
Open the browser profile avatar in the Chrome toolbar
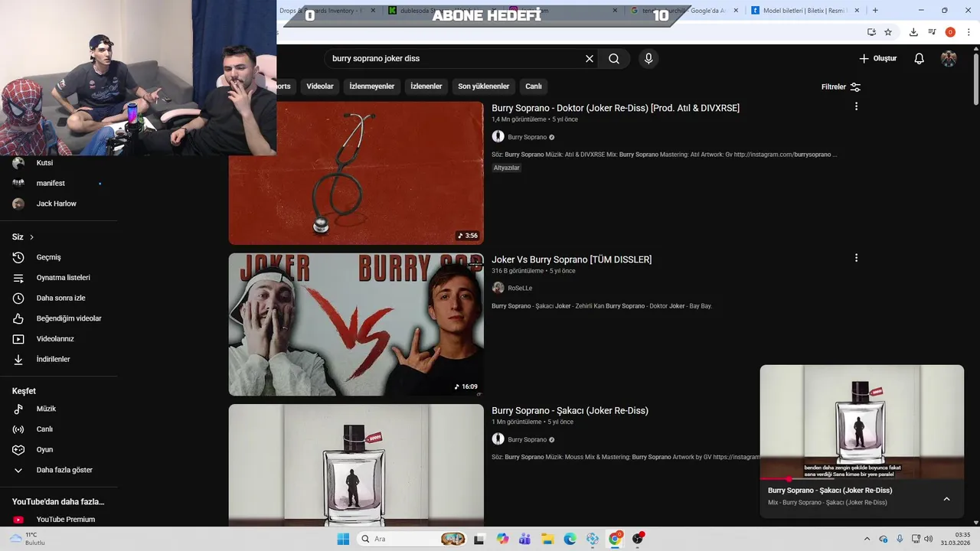950,32
